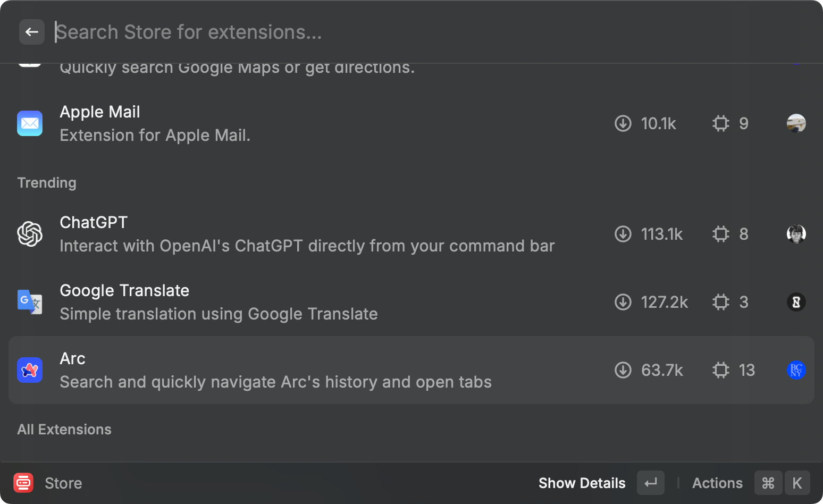823x504 pixels.
Task: Select the ChatGPT extension title
Action: tap(94, 222)
